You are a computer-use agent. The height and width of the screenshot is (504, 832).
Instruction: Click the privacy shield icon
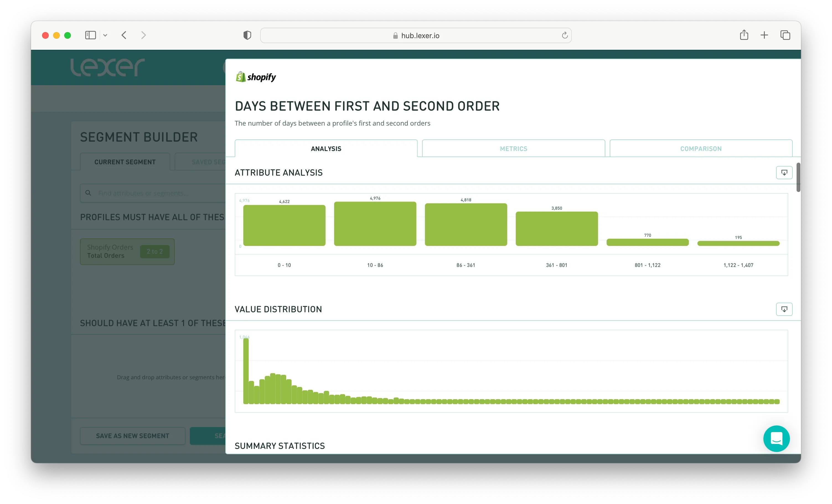click(x=247, y=35)
